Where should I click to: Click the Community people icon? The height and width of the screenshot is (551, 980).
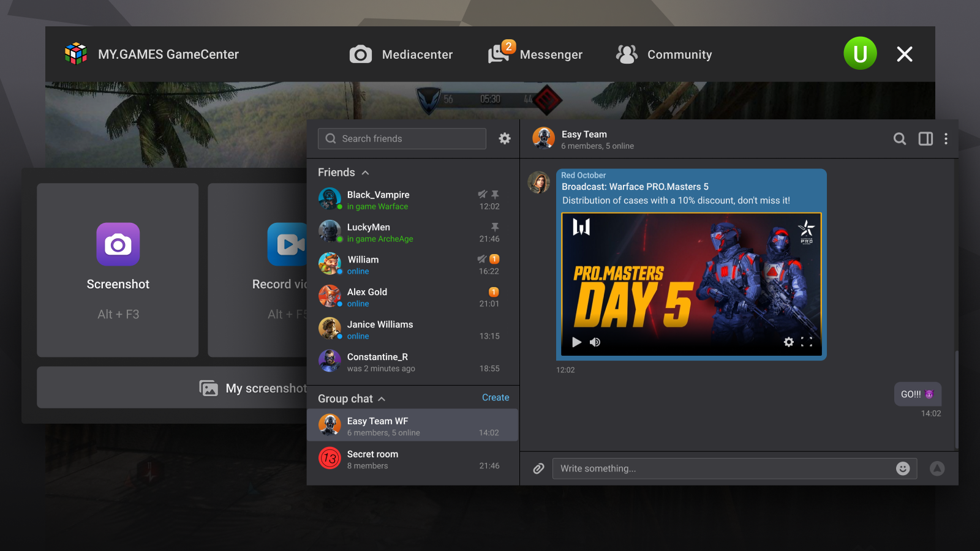point(627,54)
